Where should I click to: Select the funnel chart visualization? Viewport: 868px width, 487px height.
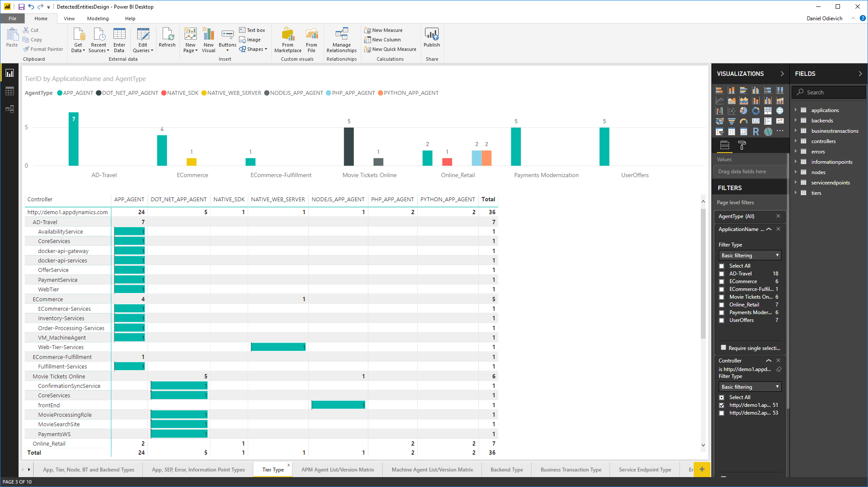pyautogui.click(x=731, y=121)
